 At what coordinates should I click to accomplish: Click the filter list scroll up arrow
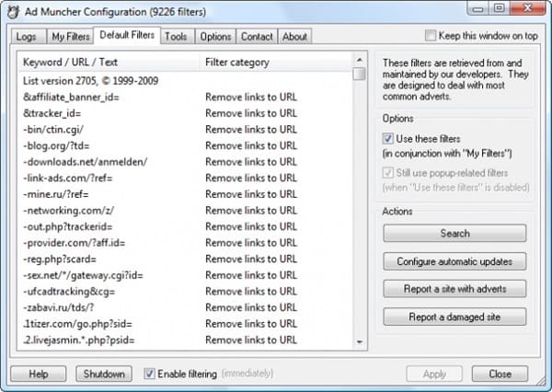(360, 60)
